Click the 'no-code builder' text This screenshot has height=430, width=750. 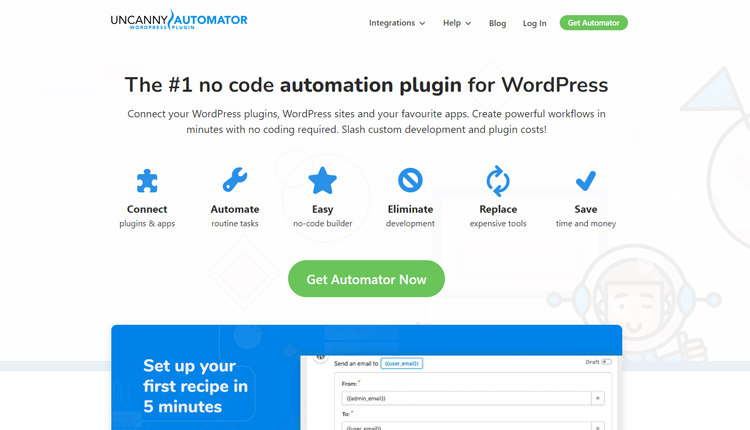pos(322,223)
